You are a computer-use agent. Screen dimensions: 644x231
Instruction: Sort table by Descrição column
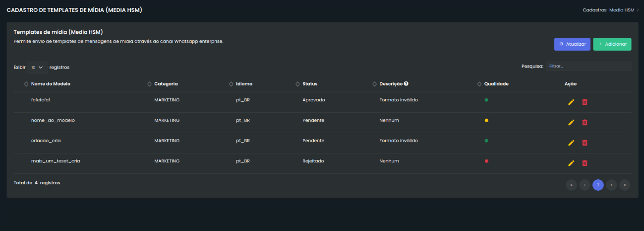click(x=391, y=84)
